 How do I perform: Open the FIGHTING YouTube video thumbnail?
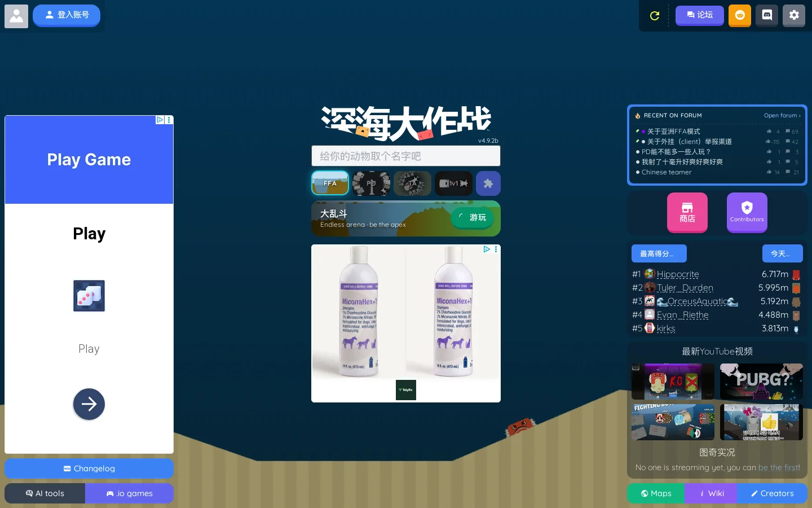673,422
